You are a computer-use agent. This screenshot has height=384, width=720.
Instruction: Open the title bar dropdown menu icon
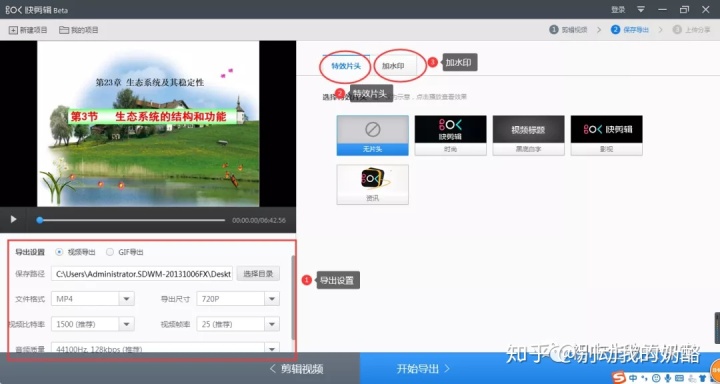point(641,10)
